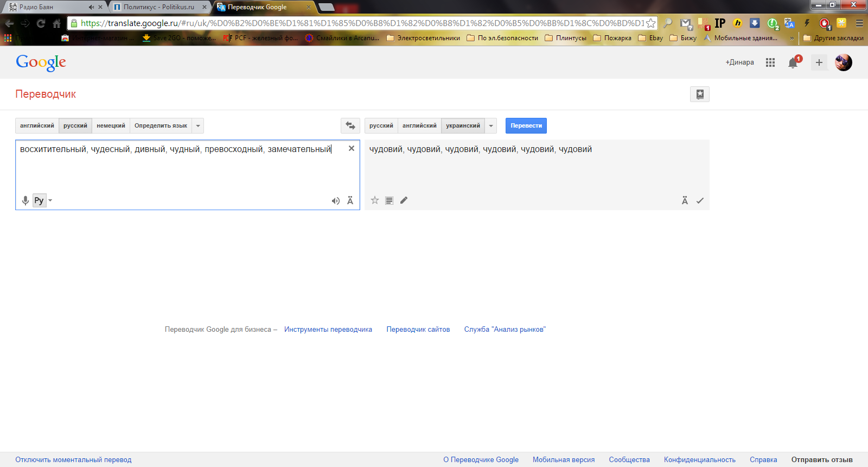Image resolution: width=868 pixels, height=467 pixels.
Task: Save translation with the star icon
Action: click(x=375, y=200)
